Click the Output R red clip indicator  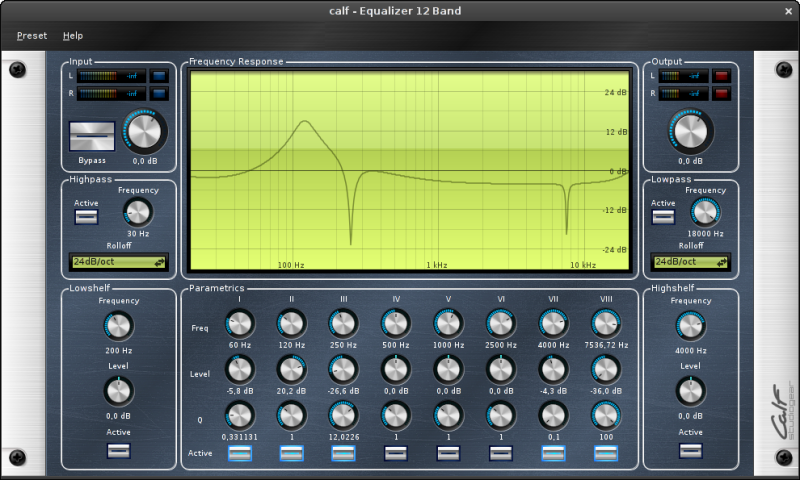[x=721, y=94]
